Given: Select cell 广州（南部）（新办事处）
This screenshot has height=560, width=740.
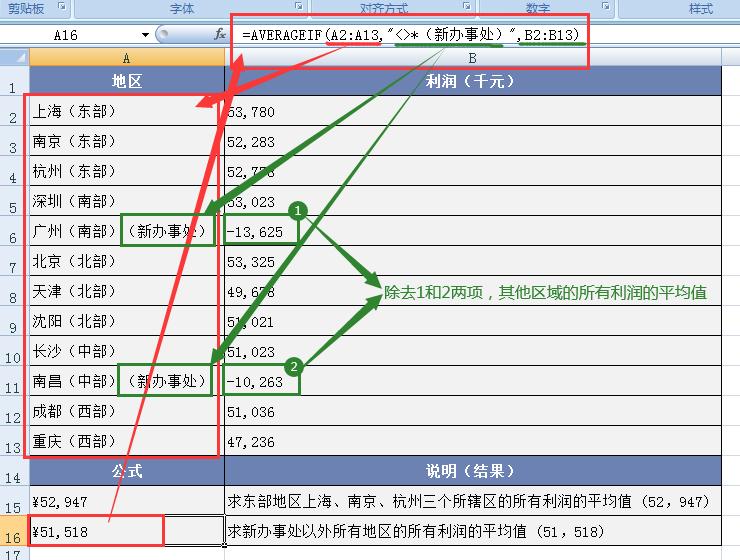Looking at the screenshot, I should point(127,231).
